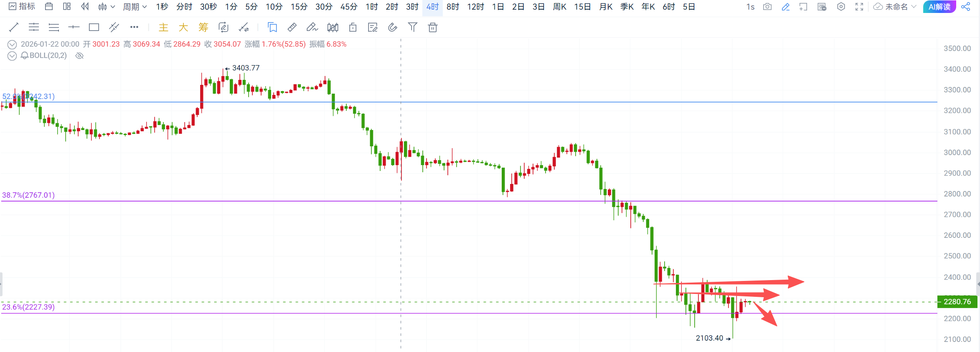Open the ruler measurement tool
Viewport: 980px width, 352px height.
point(292,28)
